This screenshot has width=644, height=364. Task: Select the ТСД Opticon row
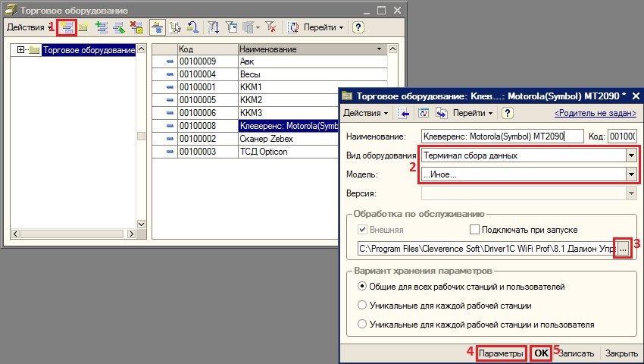270,152
